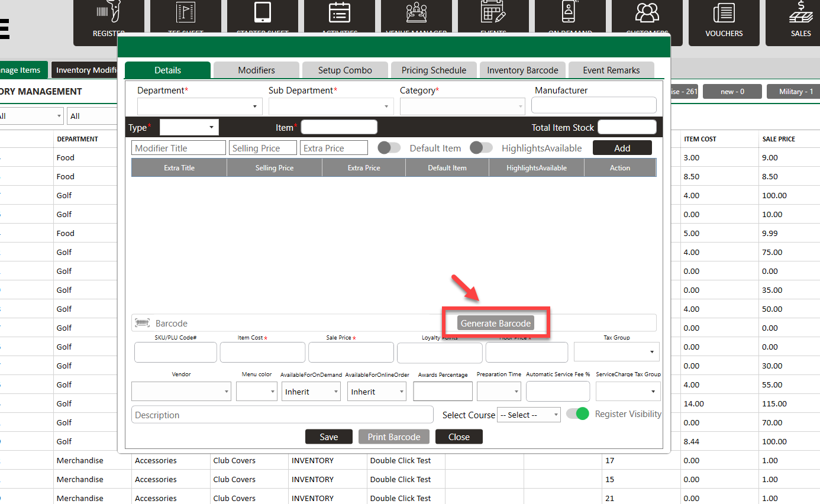Open the Menu color picker dropdown

click(x=257, y=392)
